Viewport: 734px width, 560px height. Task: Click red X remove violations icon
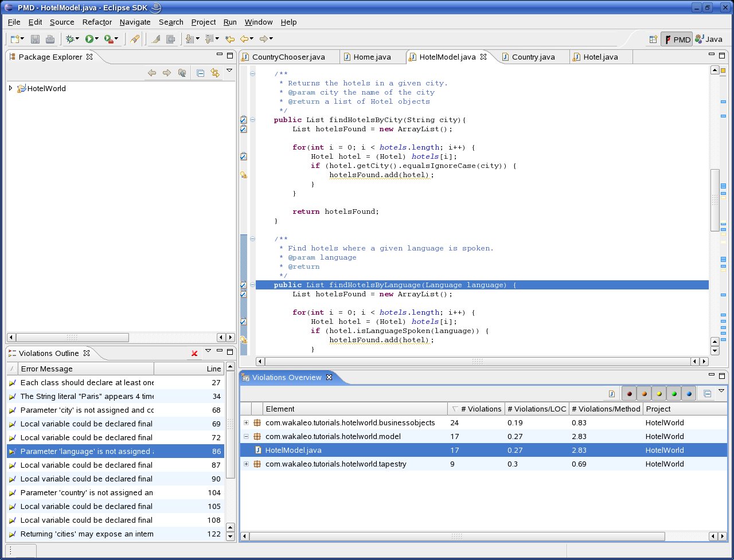tap(194, 353)
